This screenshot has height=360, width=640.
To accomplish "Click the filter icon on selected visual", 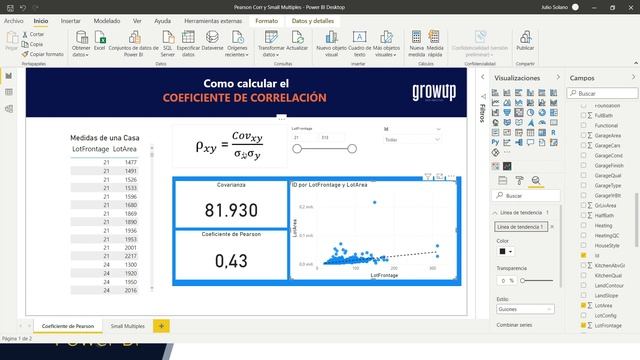I will 427,176.
